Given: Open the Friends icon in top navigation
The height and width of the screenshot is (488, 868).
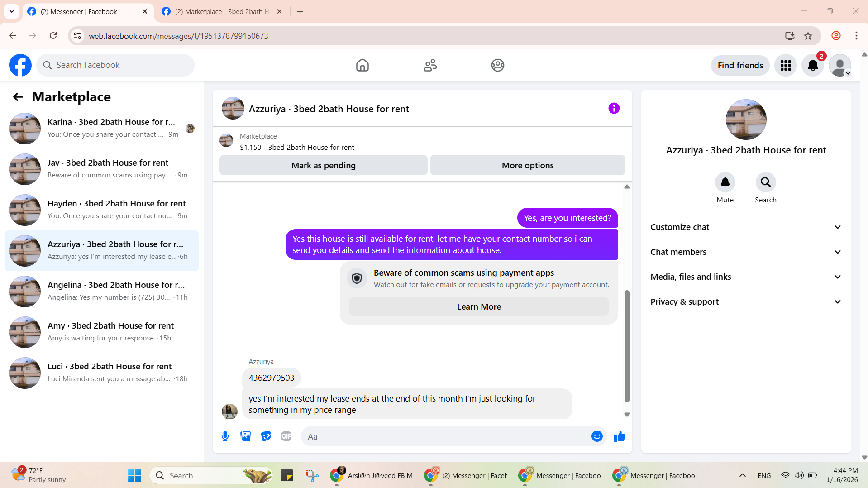Looking at the screenshot, I should (430, 65).
